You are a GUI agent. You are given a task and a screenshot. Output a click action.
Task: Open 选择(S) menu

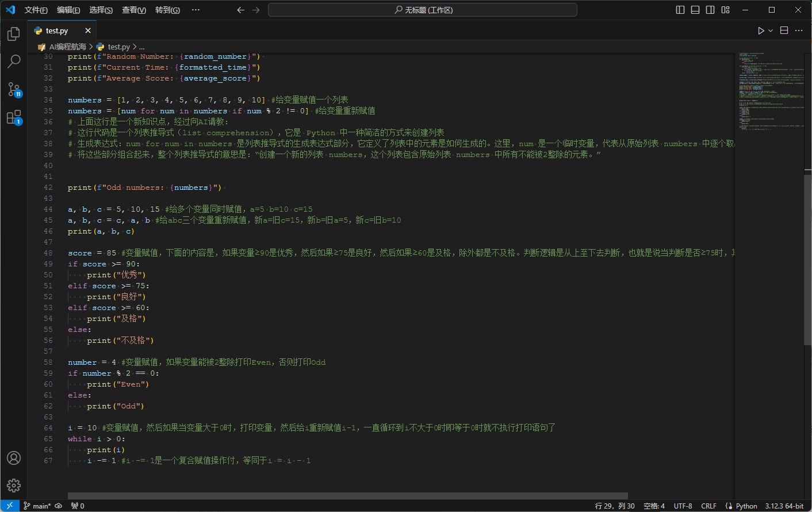(x=101, y=10)
